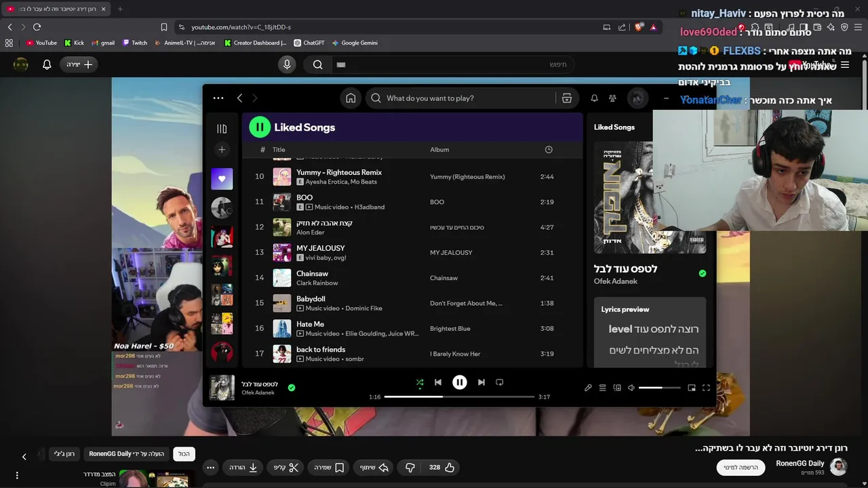
Task: Seek on the Spotify song progress bar
Action: point(459,396)
